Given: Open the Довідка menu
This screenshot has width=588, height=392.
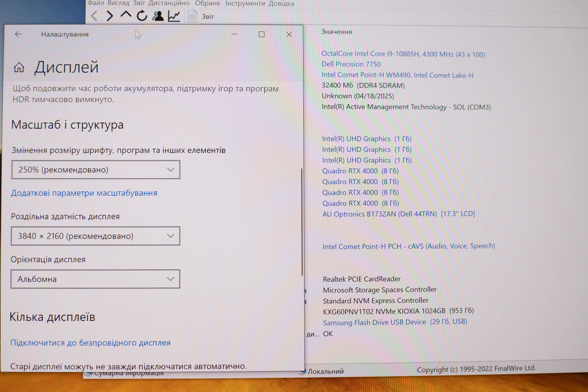Looking at the screenshot, I should pos(281,4).
